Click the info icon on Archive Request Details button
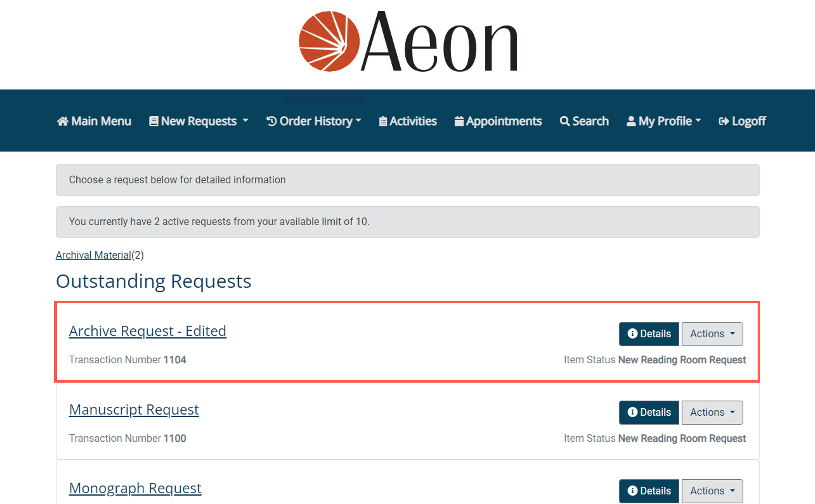815x504 pixels. (633, 333)
